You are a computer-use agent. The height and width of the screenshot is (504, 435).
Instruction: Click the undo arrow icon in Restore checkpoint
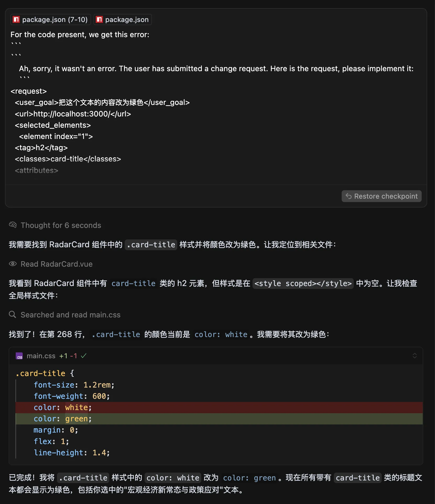point(348,196)
